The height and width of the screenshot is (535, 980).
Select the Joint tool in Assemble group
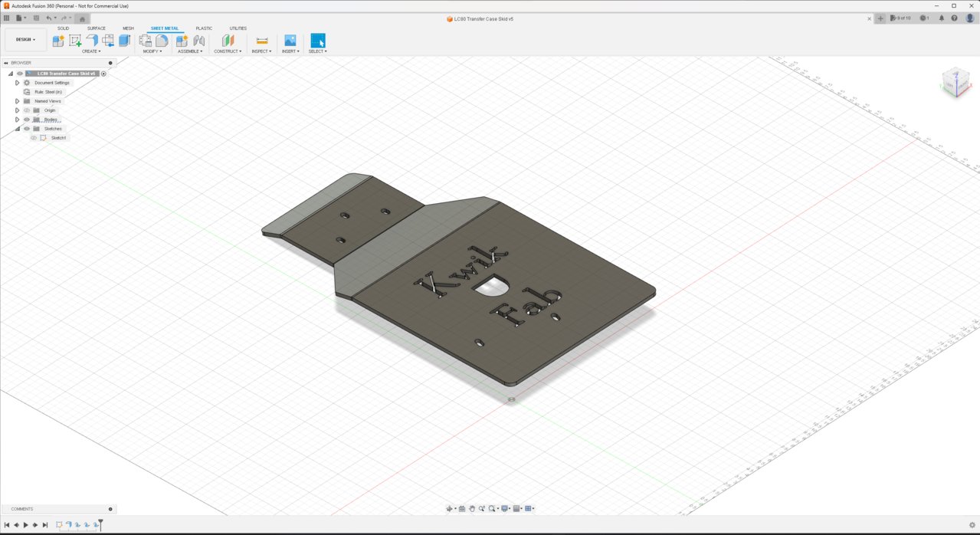pos(198,41)
